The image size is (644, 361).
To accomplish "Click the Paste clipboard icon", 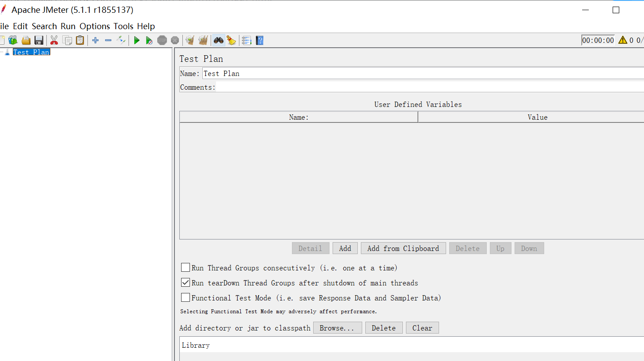I will [80, 40].
